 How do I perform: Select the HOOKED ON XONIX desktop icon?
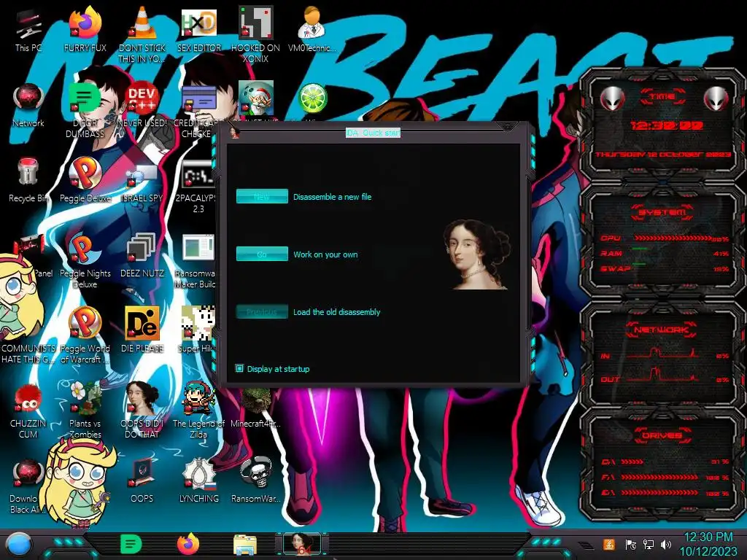(x=255, y=34)
